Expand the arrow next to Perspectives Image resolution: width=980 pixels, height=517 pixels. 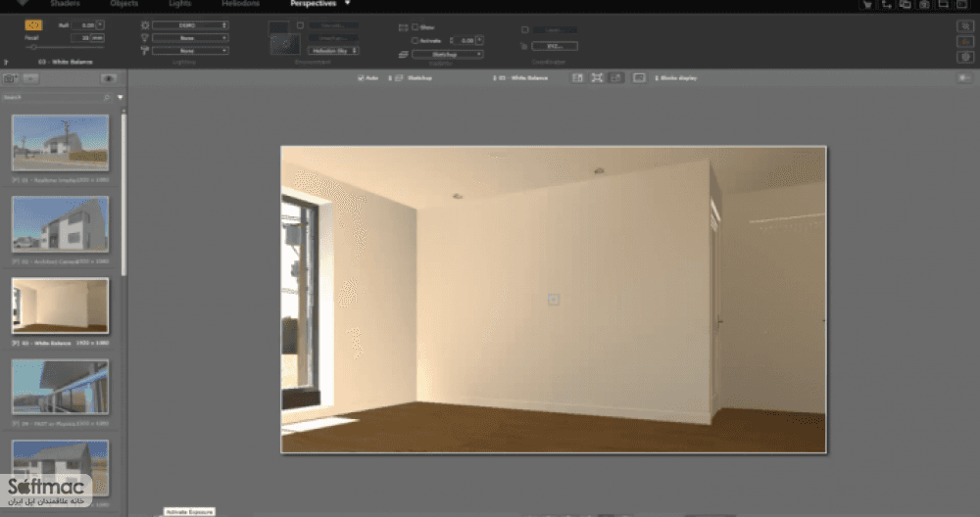click(x=348, y=3)
